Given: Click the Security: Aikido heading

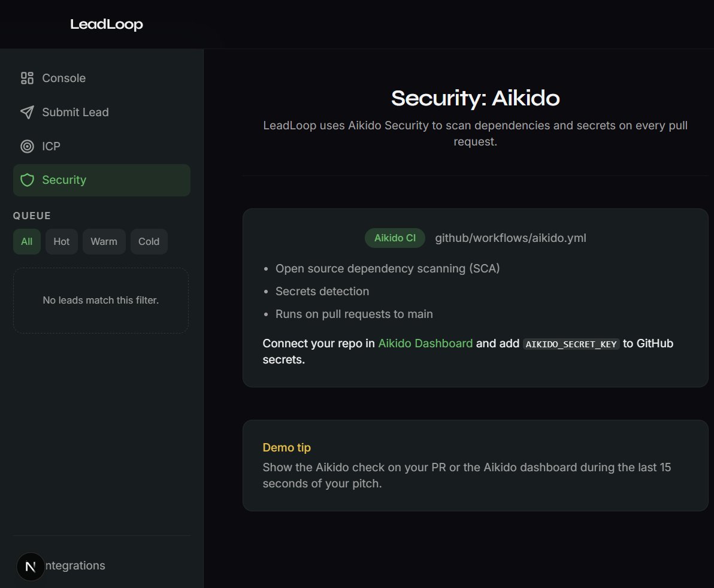Looking at the screenshot, I should coord(476,98).
